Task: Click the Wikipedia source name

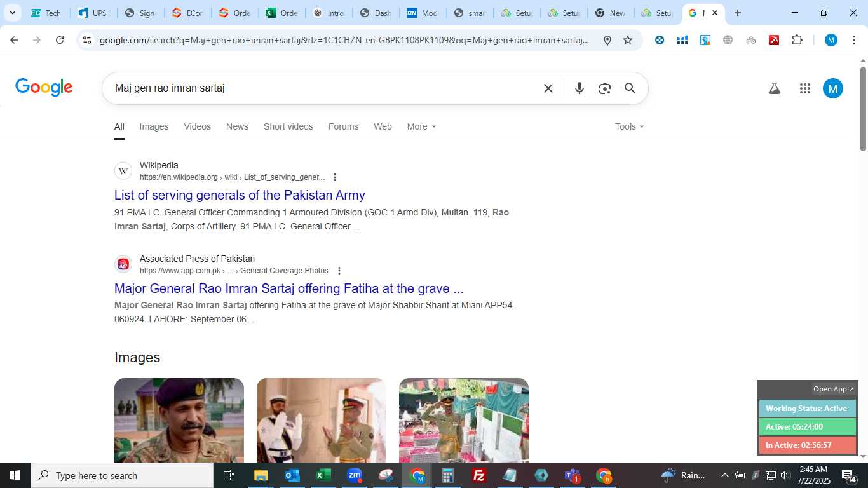Action: point(159,165)
